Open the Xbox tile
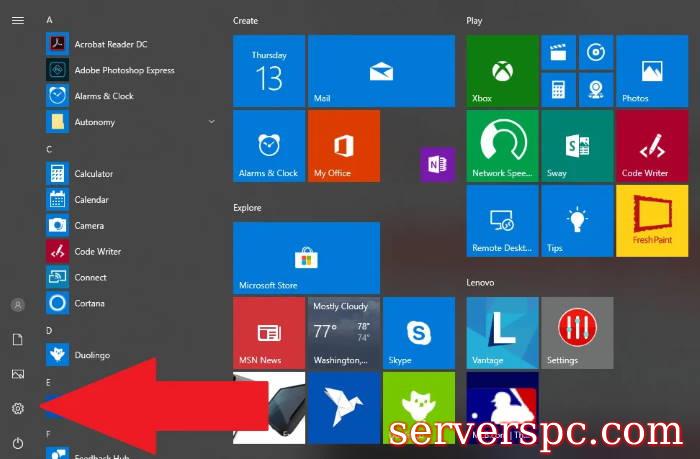 pyautogui.click(x=502, y=71)
